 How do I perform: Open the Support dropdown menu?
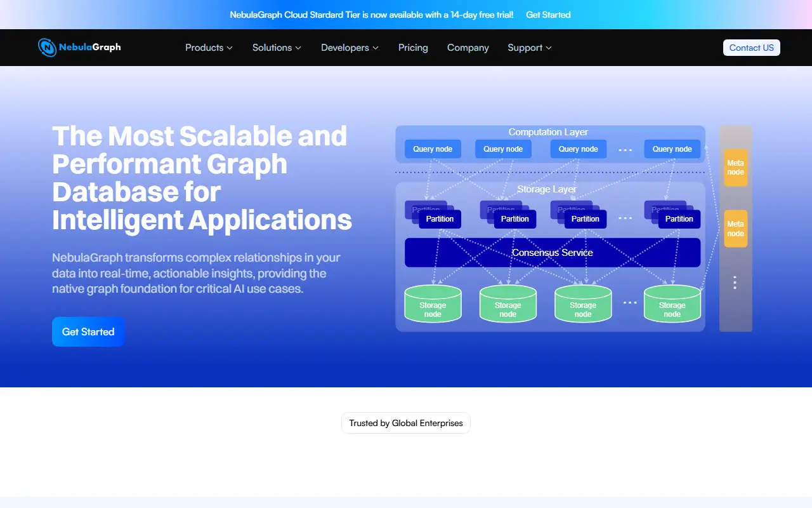[x=530, y=48]
